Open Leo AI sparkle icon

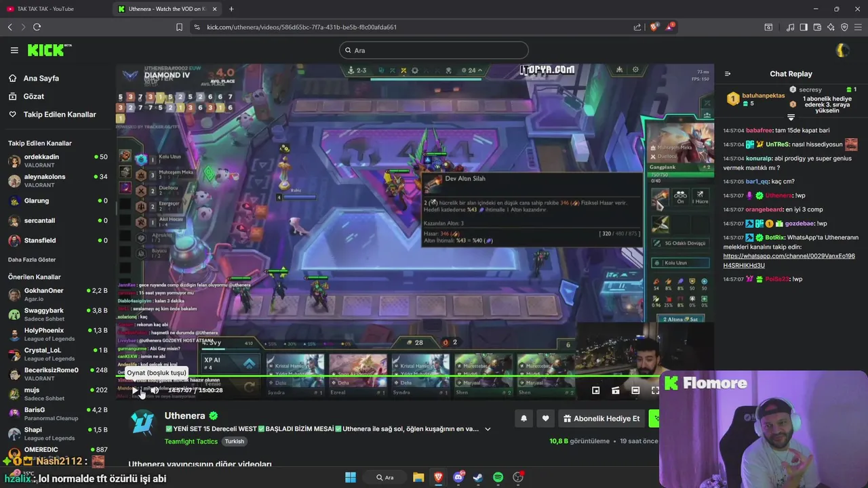tap(831, 27)
